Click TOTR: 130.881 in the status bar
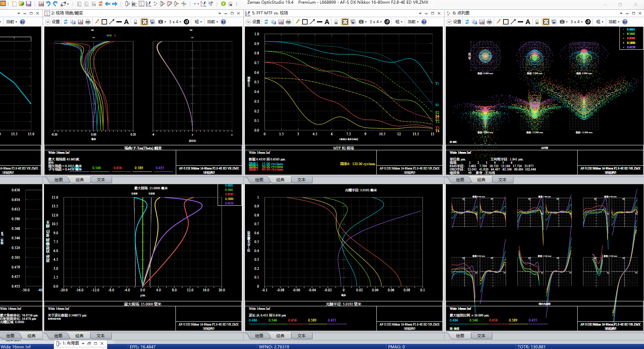The height and width of the screenshot is (349, 644). pos(531,347)
